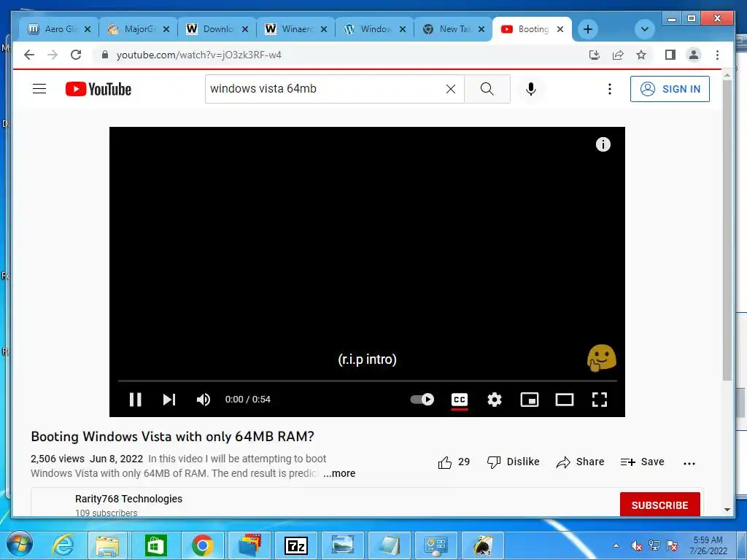Click the thinking emoji channel watermark
The image size is (747, 560).
pyautogui.click(x=601, y=358)
